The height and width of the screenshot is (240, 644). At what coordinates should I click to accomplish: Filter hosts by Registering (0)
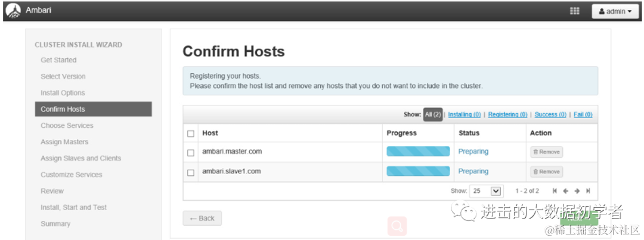tap(507, 114)
